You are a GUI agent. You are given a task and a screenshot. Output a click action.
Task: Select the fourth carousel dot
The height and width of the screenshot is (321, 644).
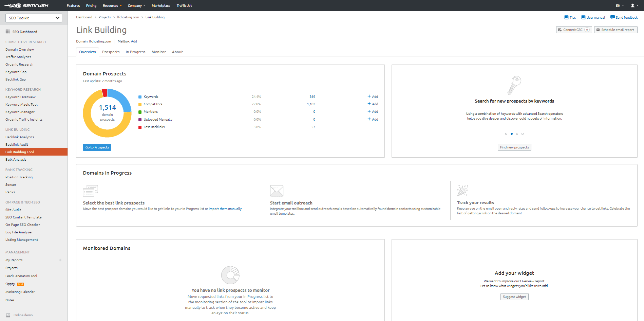pos(523,134)
